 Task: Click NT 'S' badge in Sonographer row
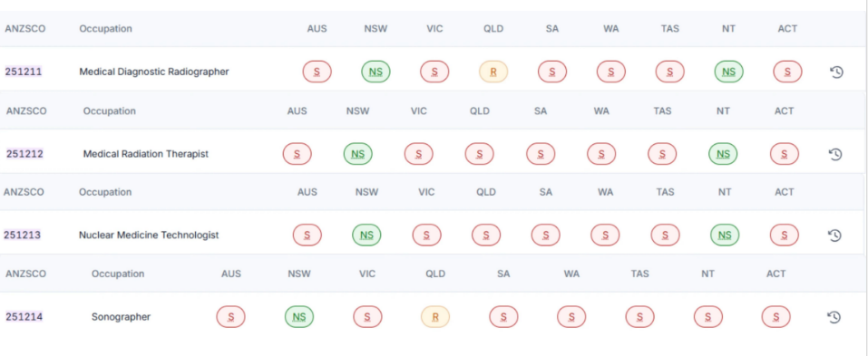pos(708,317)
